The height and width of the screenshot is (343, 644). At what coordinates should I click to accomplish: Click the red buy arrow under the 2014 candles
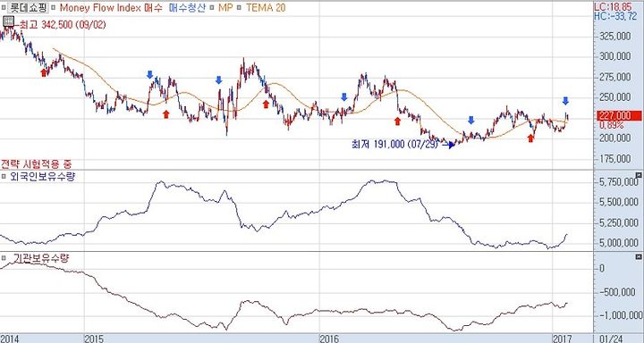click(44, 72)
